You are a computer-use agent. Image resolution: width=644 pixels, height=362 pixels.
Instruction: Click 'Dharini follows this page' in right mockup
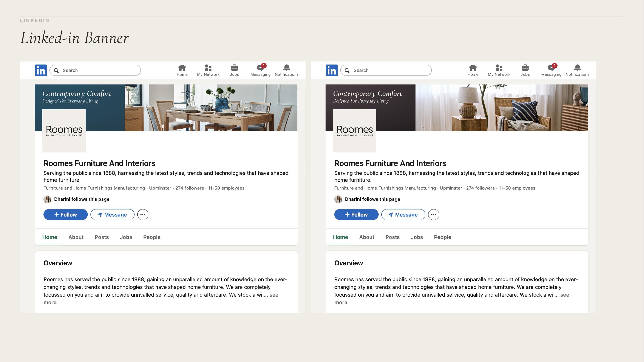(x=372, y=199)
